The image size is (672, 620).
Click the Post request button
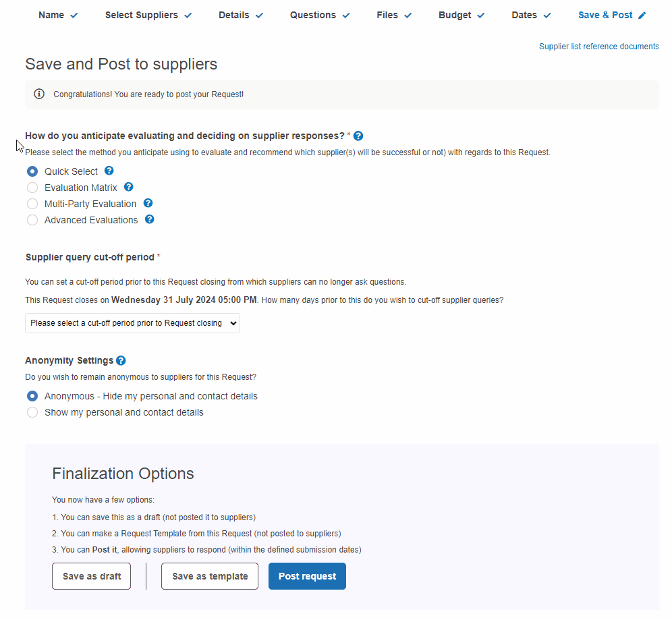(x=307, y=576)
